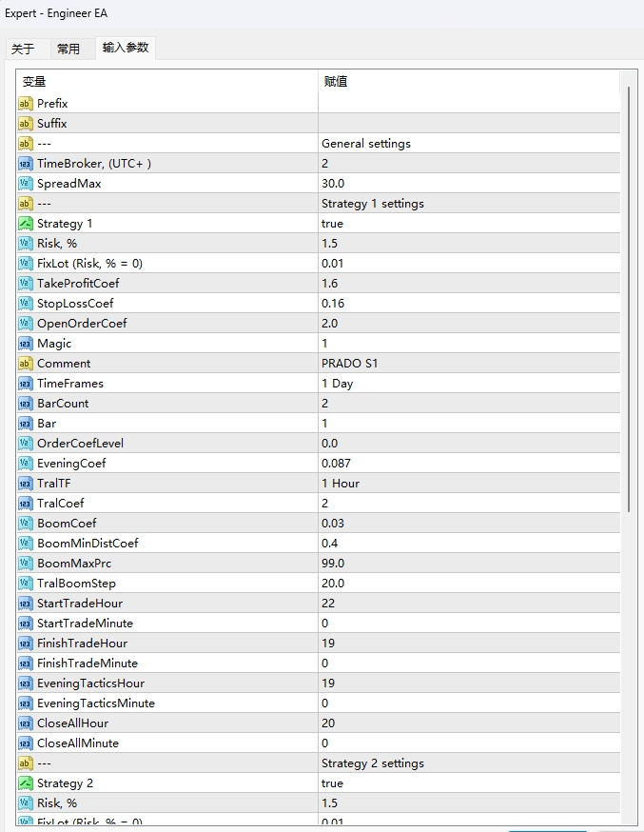Click the double icon beside EveningCoef

[x=26, y=464]
